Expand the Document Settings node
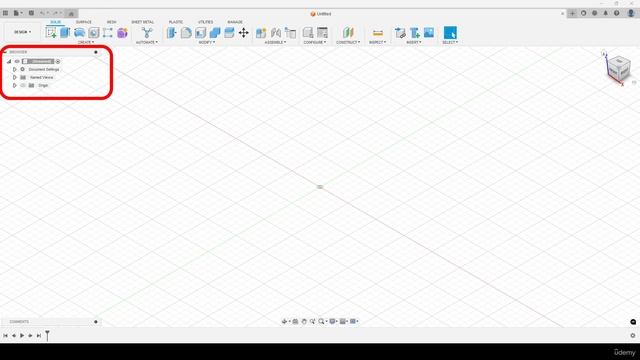Screen dimensions: 640x360 pyautogui.click(x=15, y=69)
